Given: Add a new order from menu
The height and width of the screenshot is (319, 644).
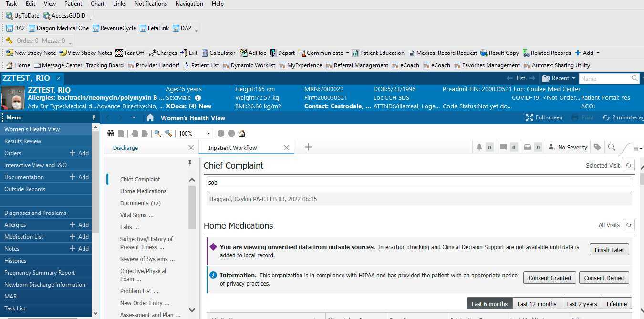Looking at the screenshot, I should coord(79,153).
